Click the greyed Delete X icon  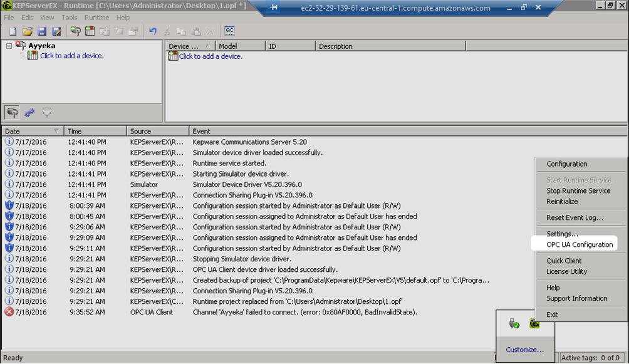[210, 31]
